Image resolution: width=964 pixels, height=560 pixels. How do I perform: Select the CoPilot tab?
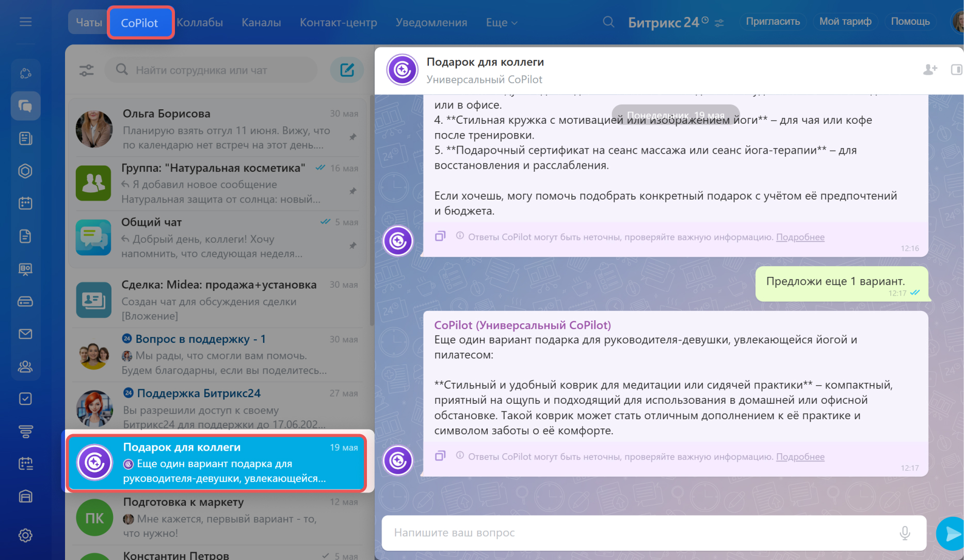tap(140, 23)
